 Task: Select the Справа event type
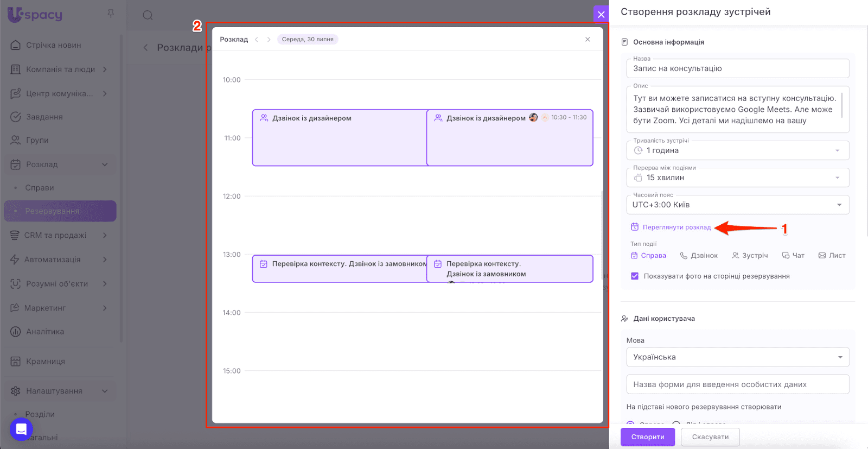[648, 255]
